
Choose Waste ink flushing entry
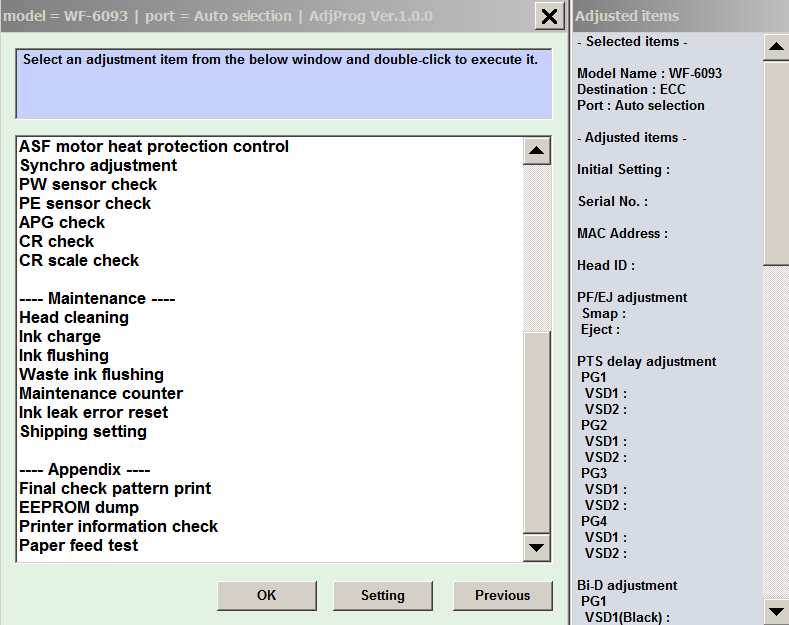click(x=91, y=374)
